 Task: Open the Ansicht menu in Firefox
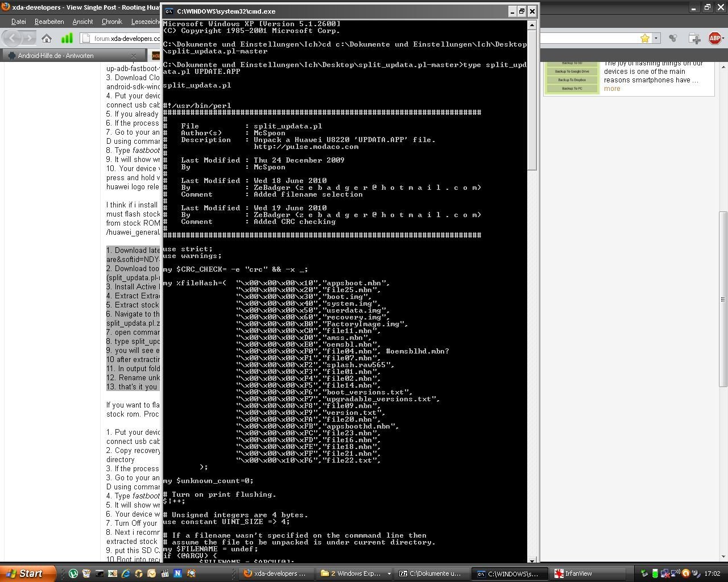pos(82,22)
